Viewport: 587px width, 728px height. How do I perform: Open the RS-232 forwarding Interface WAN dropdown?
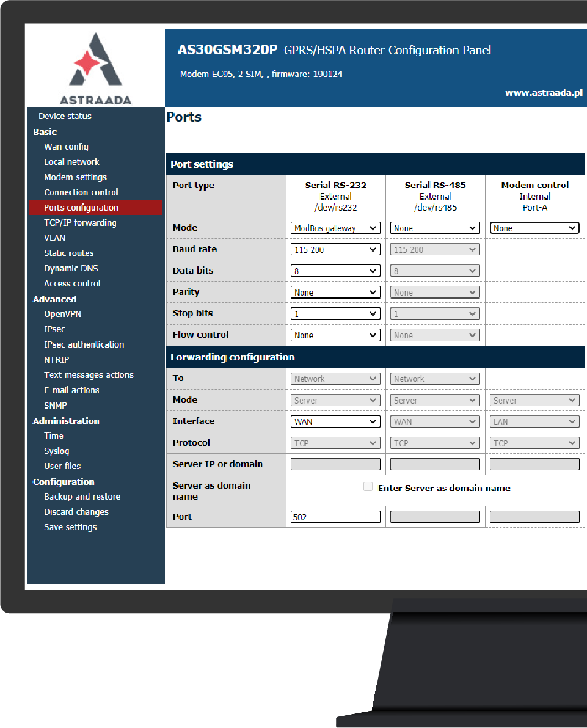coord(335,421)
